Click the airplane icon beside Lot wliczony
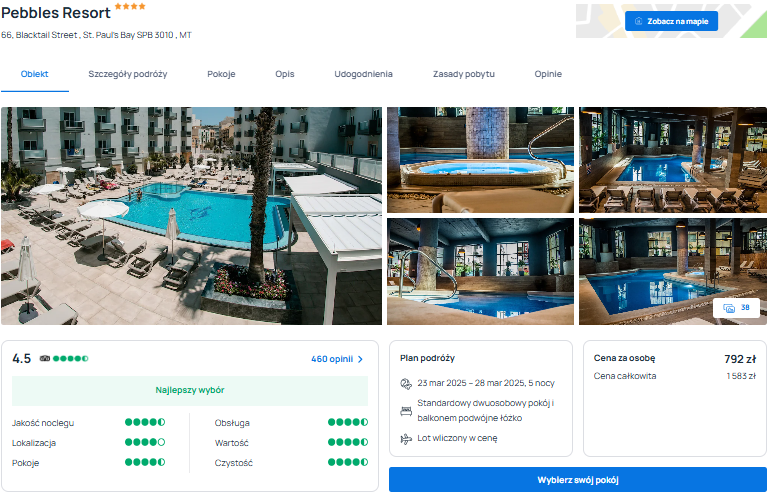This screenshot has width=772, height=498. tap(406, 438)
